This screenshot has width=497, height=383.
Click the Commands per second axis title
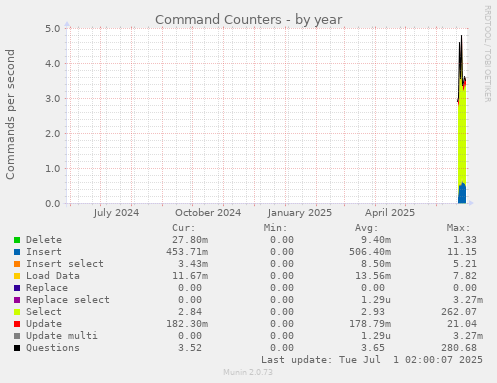10,114
